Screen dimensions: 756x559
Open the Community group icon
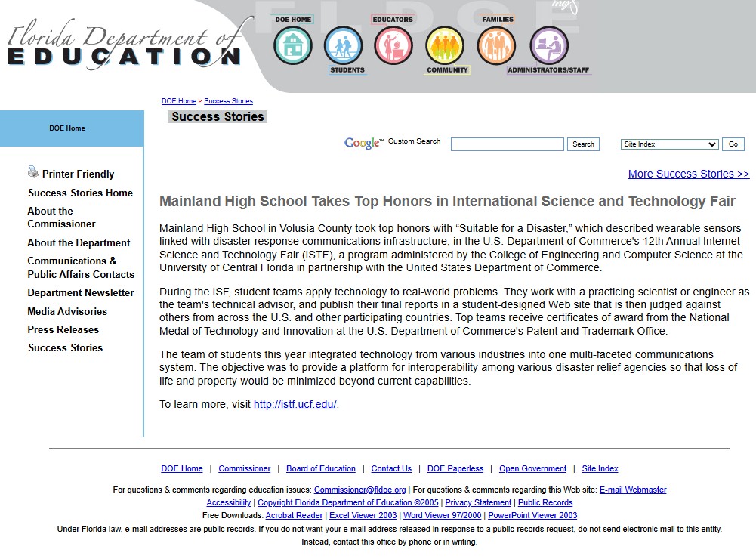pyautogui.click(x=445, y=46)
